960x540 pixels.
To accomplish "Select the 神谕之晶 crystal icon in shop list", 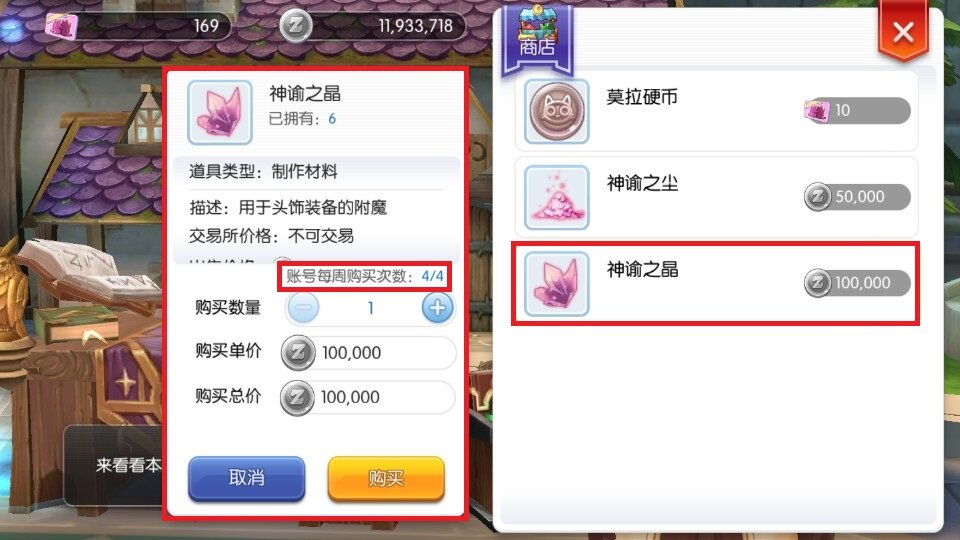I will point(557,284).
